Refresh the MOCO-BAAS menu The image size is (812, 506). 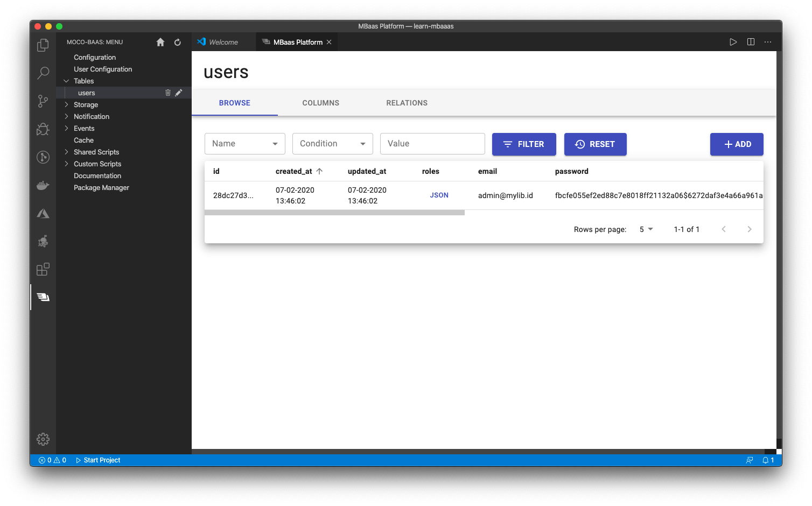[x=178, y=42]
